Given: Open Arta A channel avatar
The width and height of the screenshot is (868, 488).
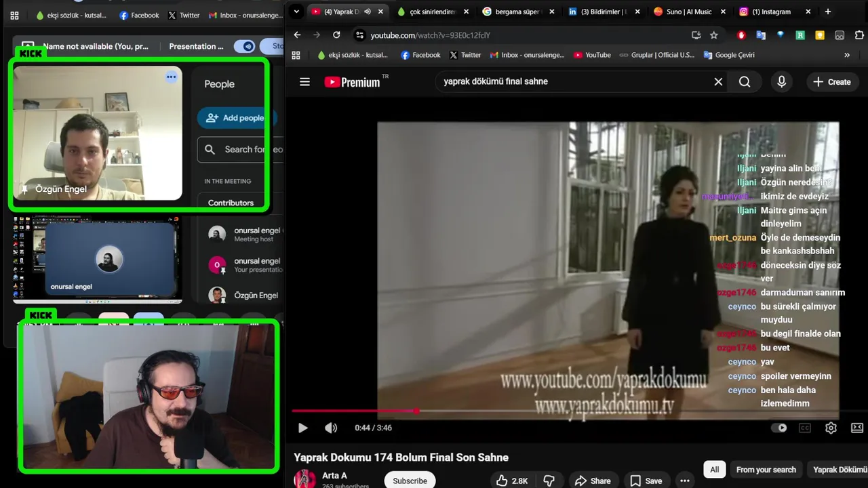Looking at the screenshot, I should (304, 479).
